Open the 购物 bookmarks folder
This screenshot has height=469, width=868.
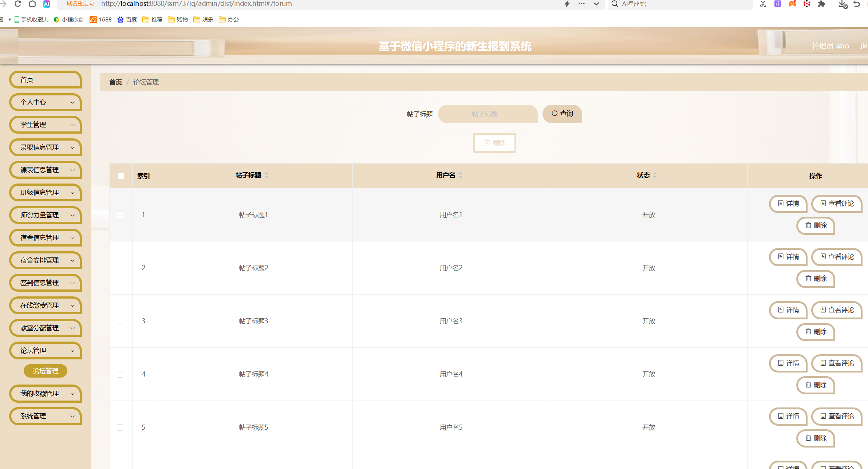pos(178,19)
